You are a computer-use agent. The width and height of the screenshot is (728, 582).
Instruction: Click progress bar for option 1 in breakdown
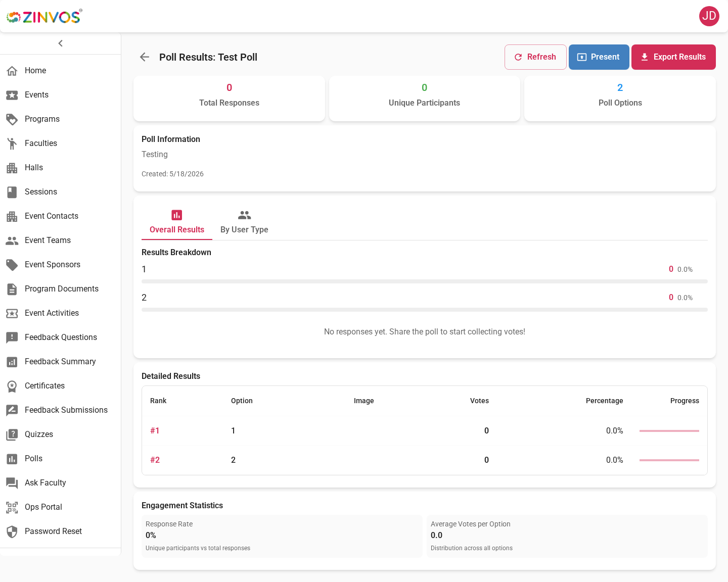pyautogui.click(x=425, y=281)
